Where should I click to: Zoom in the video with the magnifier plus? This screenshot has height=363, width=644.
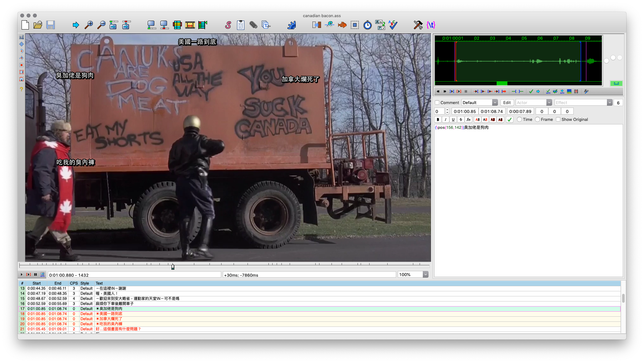[x=89, y=25]
